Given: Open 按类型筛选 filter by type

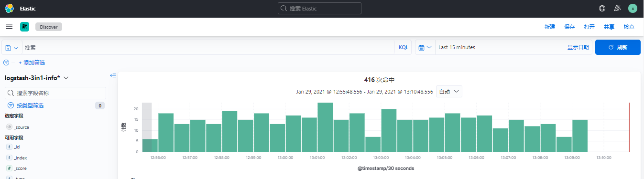Looking at the screenshot, I should tap(30, 105).
